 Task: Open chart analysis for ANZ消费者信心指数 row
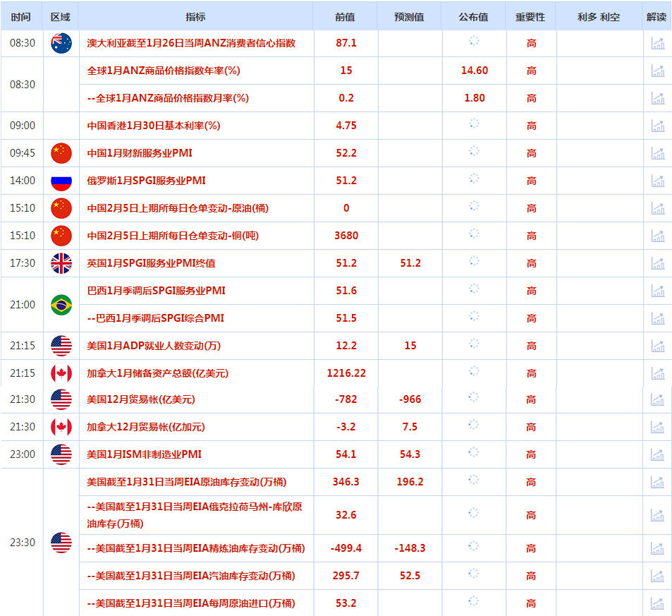click(658, 43)
